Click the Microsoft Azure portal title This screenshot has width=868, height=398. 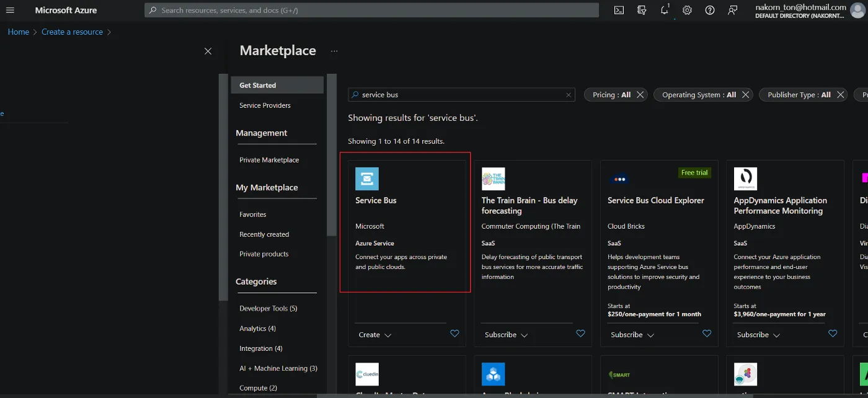[66, 10]
